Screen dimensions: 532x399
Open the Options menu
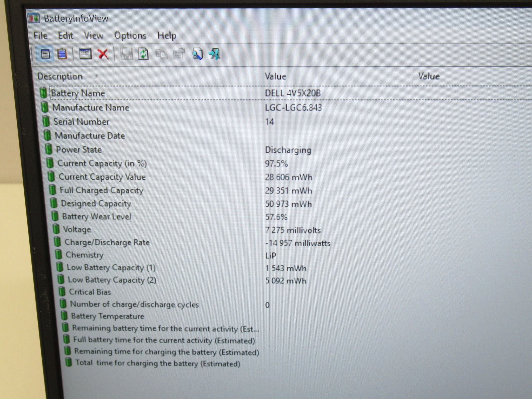pyautogui.click(x=130, y=36)
